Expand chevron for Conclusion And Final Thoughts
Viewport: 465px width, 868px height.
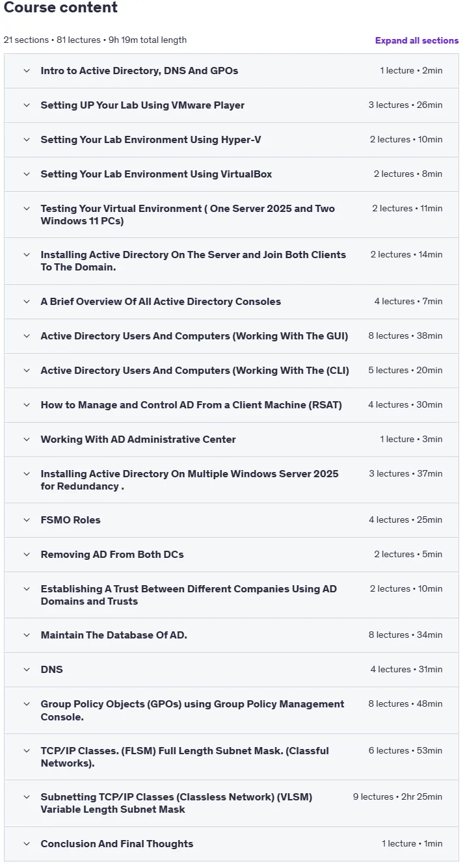27,843
